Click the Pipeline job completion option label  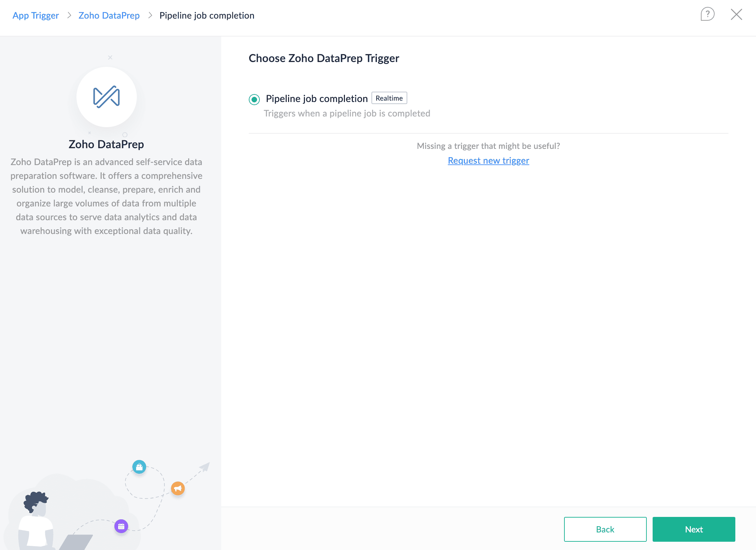[317, 99]
